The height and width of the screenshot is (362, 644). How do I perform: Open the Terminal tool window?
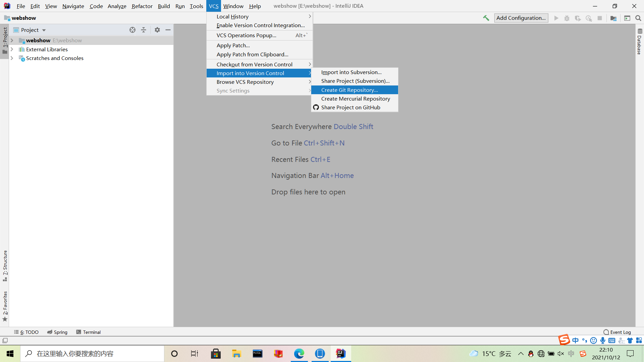click(x=89, y=332)
